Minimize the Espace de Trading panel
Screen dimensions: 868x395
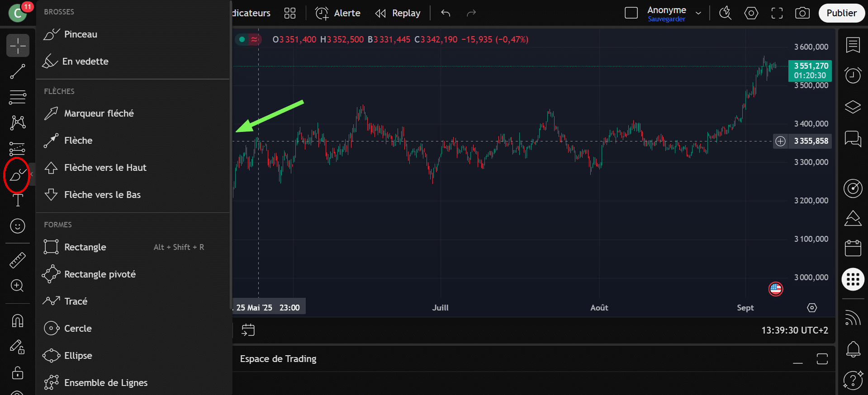tap(798, 359)
